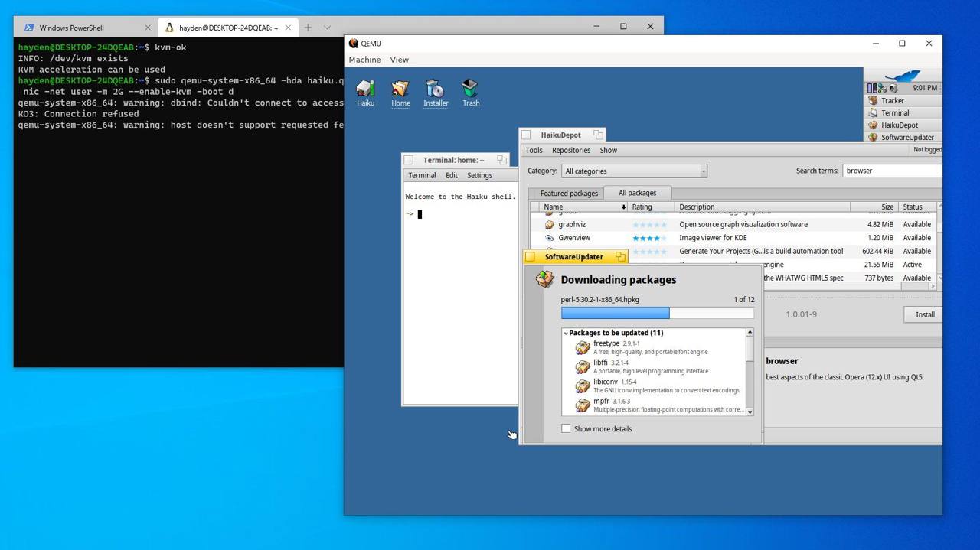Select the graphviz row description text
This screenshot has width=980, height=550.
coord(743,224)
